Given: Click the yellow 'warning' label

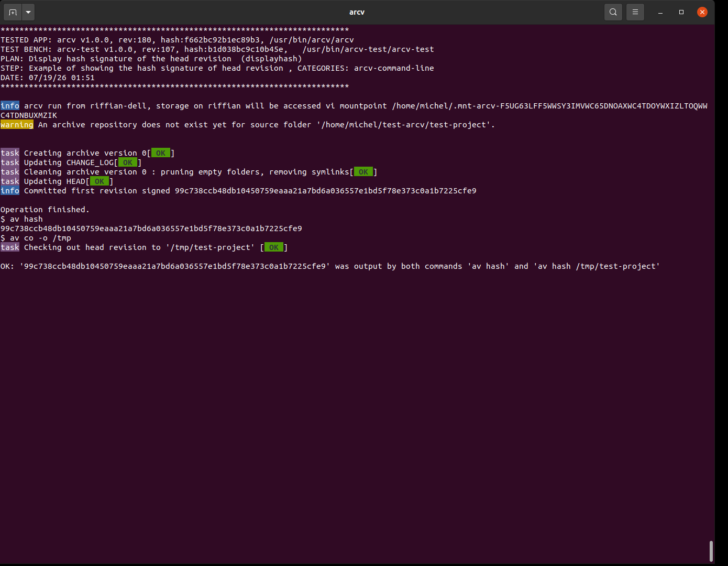Looking at the screenshot, I should coord(17,125).
